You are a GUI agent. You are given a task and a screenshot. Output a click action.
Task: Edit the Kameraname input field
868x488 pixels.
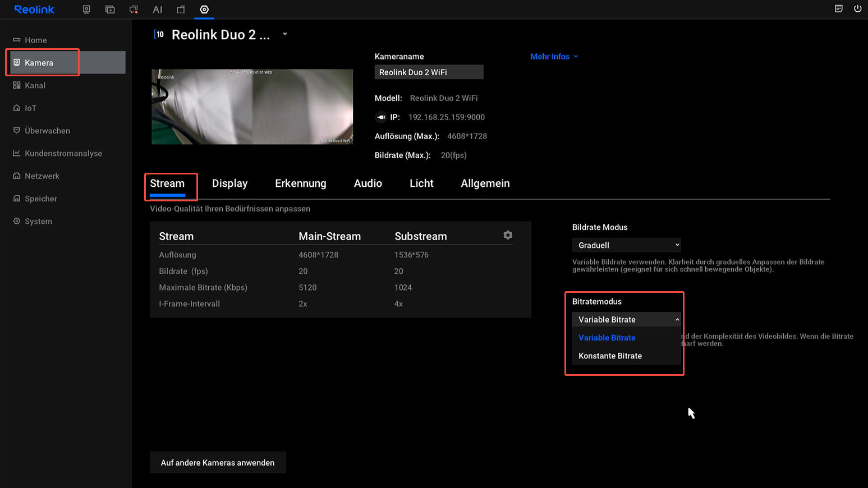[x=429, y=72]
